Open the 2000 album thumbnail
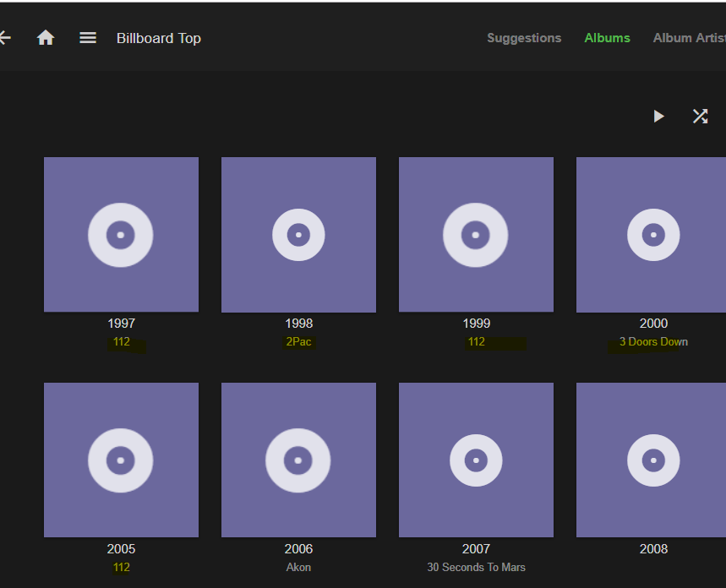This screenshot has height=588, width=726. [x=651, y=235]
